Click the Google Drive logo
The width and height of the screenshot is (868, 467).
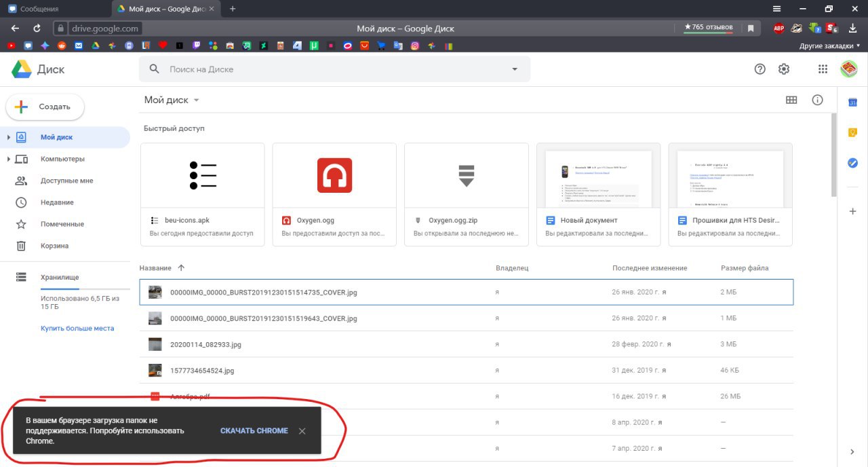(21, 69)
